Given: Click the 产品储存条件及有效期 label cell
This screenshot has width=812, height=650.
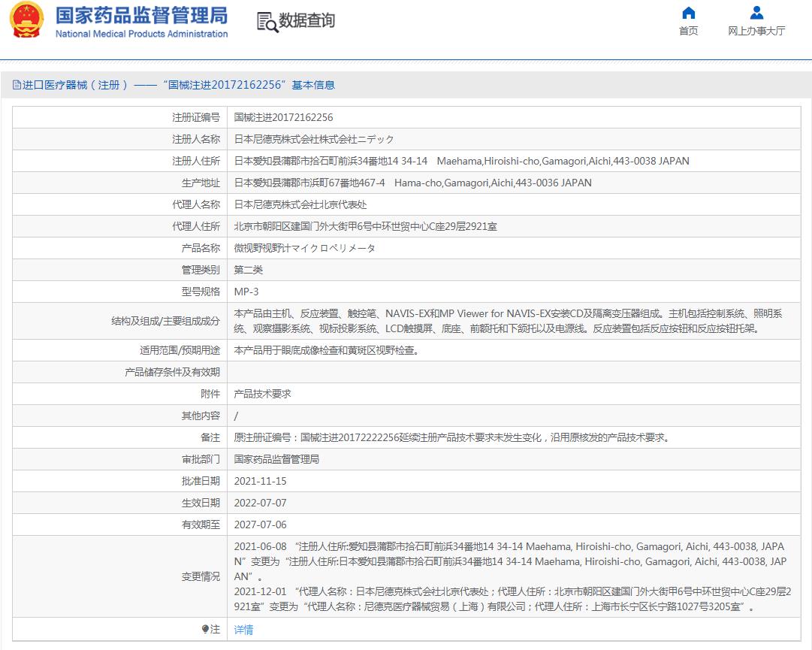Looking at the screenshot, I should click(119, 372).
